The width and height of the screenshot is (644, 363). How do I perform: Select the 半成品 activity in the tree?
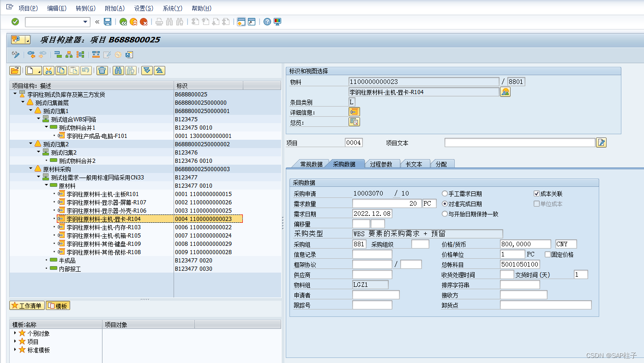[x=66, y=261]
